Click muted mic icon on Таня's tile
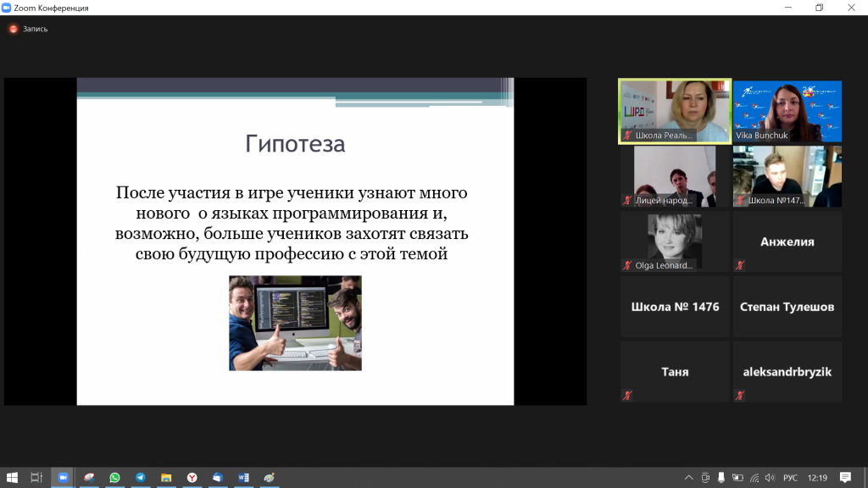The image size is (868, 488). pos(627,395)
